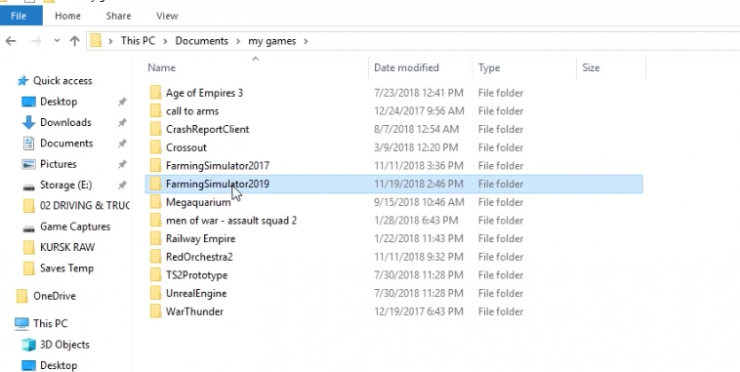Select the Railway Empire folder
Screen dimensions: 740x372
click(201, 238)
